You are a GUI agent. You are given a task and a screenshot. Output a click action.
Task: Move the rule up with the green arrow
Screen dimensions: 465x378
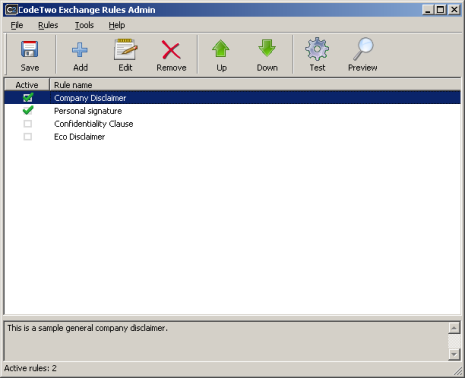click(x=221, y=55)
